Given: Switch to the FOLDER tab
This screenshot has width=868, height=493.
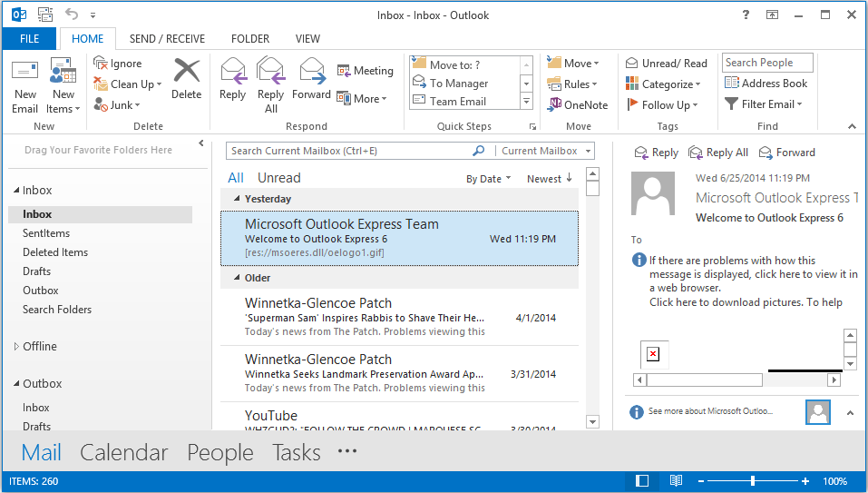Looking at the screenshot, I should (x=250, y=39).
